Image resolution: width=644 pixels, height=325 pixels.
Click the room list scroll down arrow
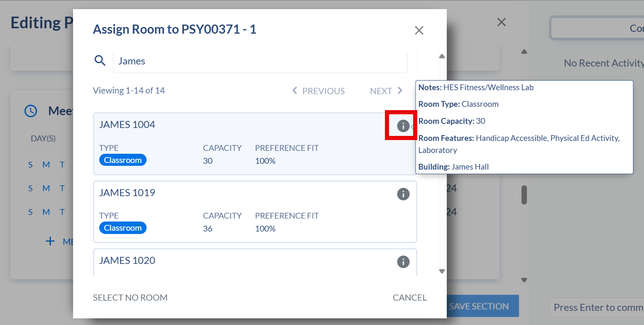pyautogui.click(x=442, y=271)
